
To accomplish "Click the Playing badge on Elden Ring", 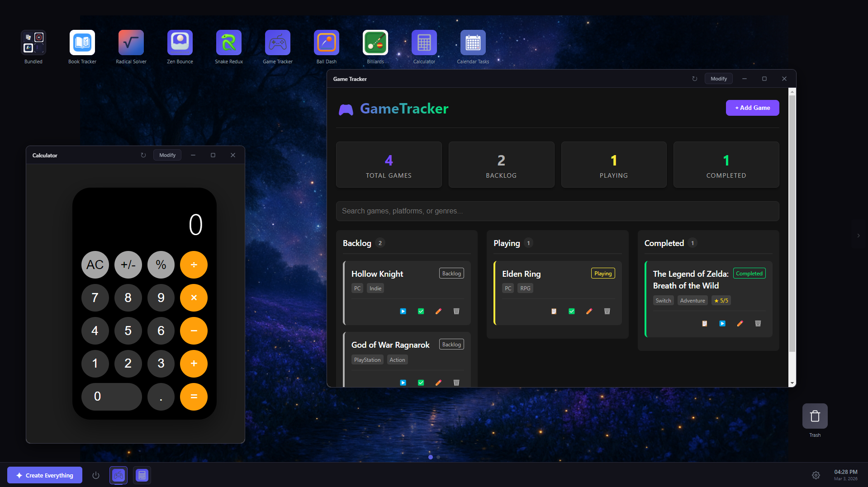I will coord(603,273).
